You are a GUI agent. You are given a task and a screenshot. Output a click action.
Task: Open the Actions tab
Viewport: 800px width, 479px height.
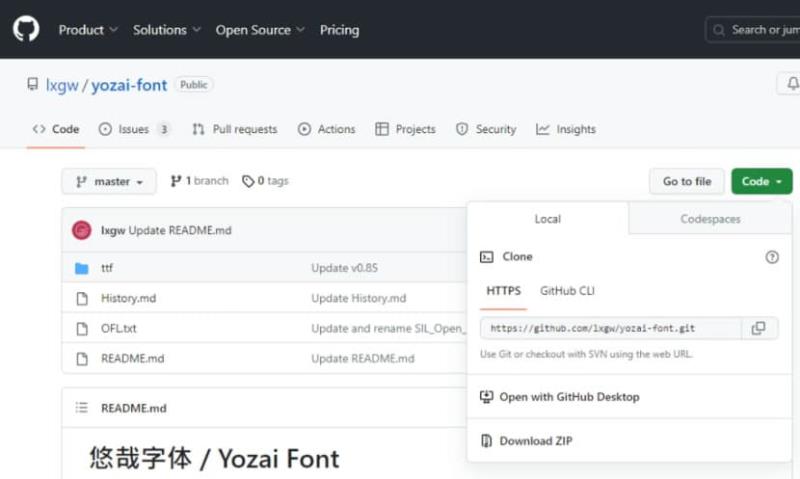[326, 129]
